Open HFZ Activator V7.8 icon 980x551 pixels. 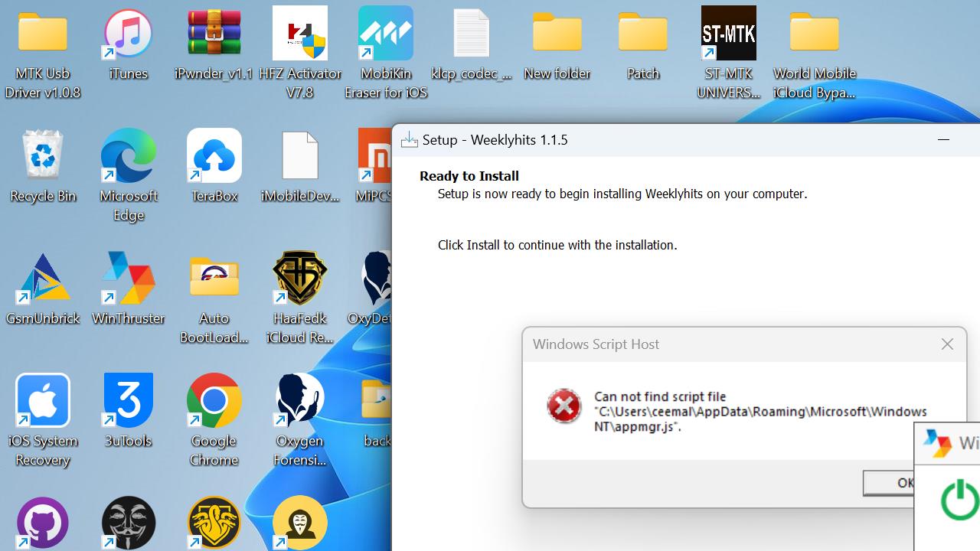click(x=300, y=35)
